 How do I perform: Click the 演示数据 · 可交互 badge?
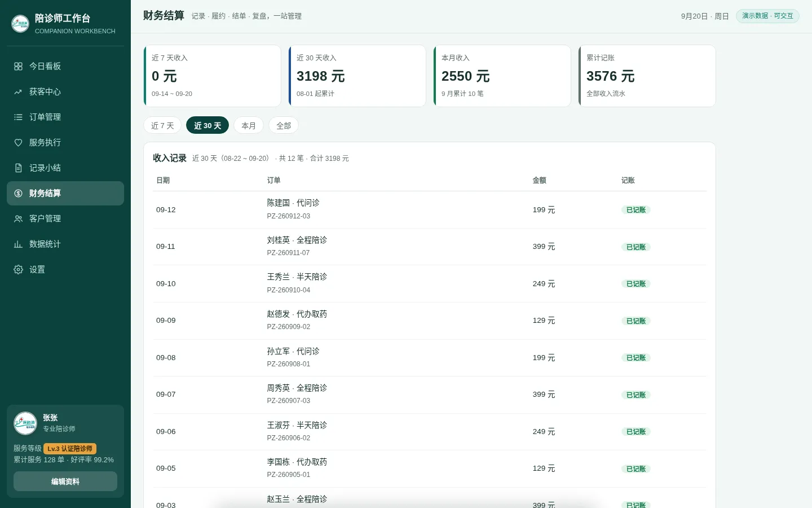767,16
